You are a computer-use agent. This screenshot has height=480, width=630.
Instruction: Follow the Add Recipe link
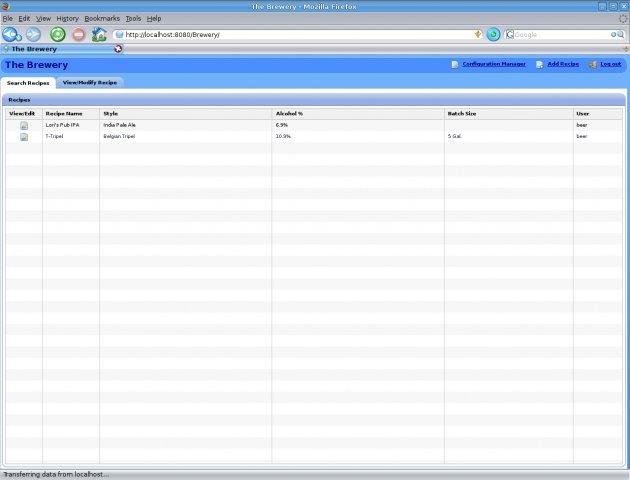click(x=563, y=64)
